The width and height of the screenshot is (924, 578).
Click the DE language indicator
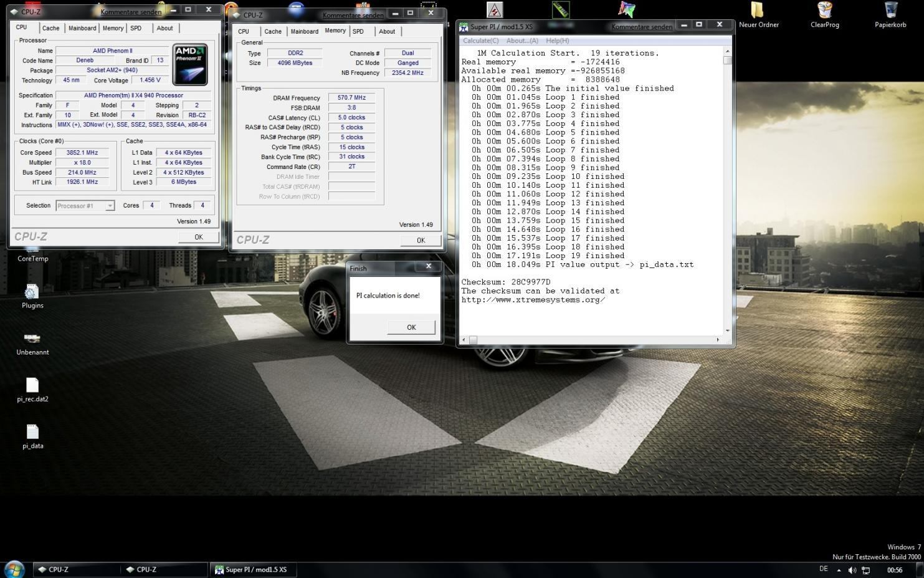[x=823, y=569]
